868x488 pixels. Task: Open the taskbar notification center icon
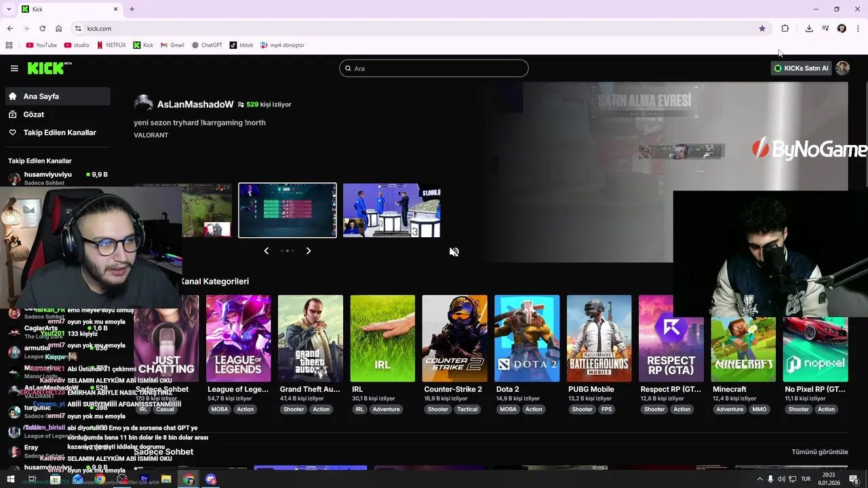854,479
